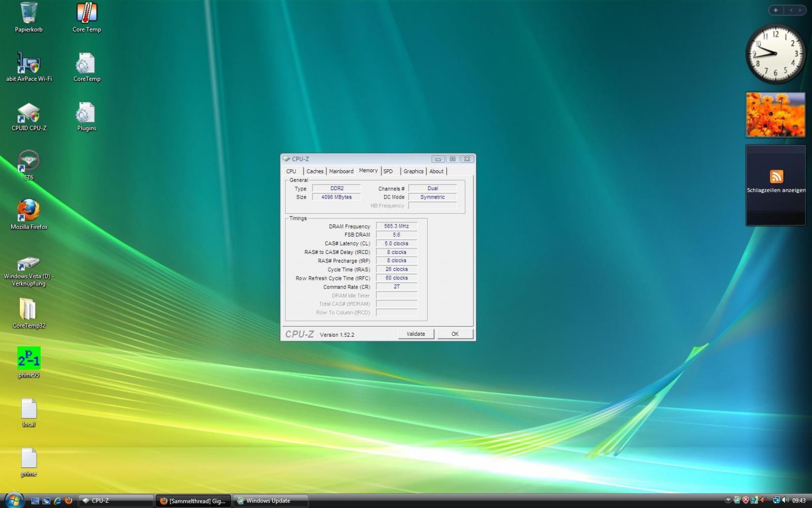This screenshot has width=812, height=508.
Task: Click the RSS feed headlines gadget icon
Action: point(776,176)
